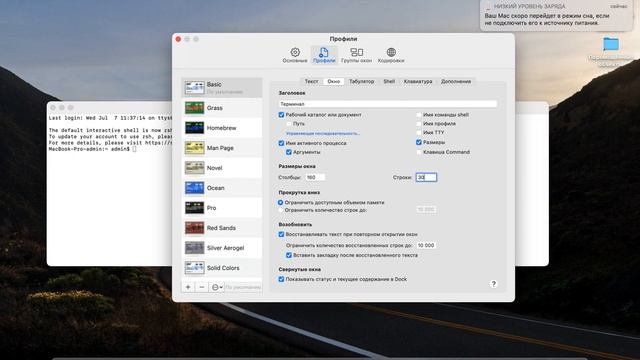Enable the Имя TTY checkbox
The height and width of the screenshot is (360, 640).
point(419,132)
